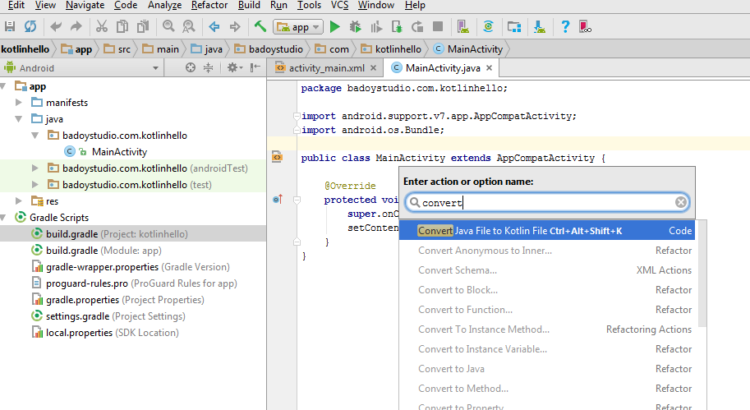Switch to activity_main.xml tab
The width and height of the screenshot is (750, 410).
(x=327, y=68)
